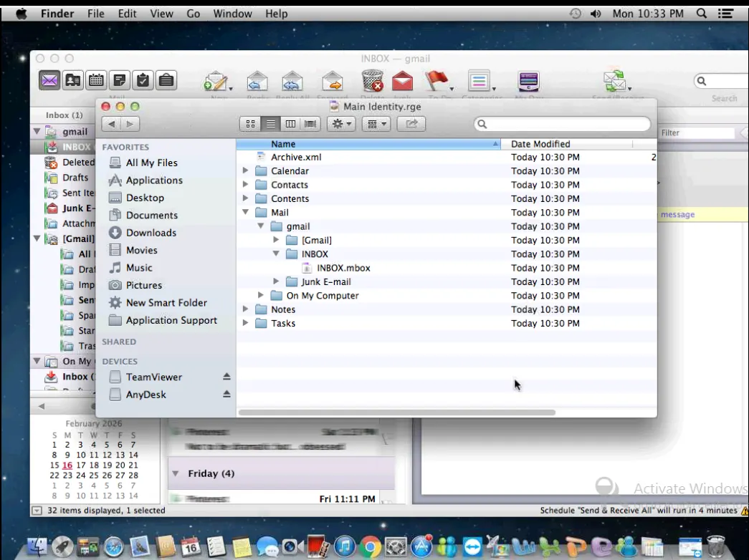Viewport: 749px width, 560px height.
Task: Click the Delete trash icon in Outlook toolbar
Action: 371,82
